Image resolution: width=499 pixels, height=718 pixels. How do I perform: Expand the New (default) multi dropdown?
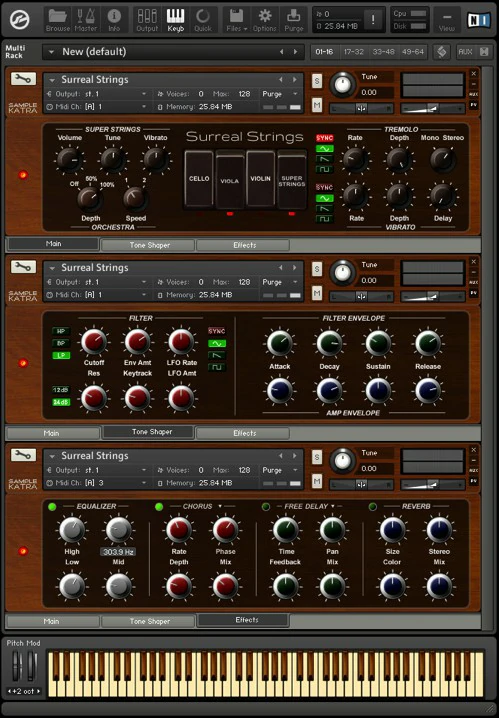[x=51, y=52]
